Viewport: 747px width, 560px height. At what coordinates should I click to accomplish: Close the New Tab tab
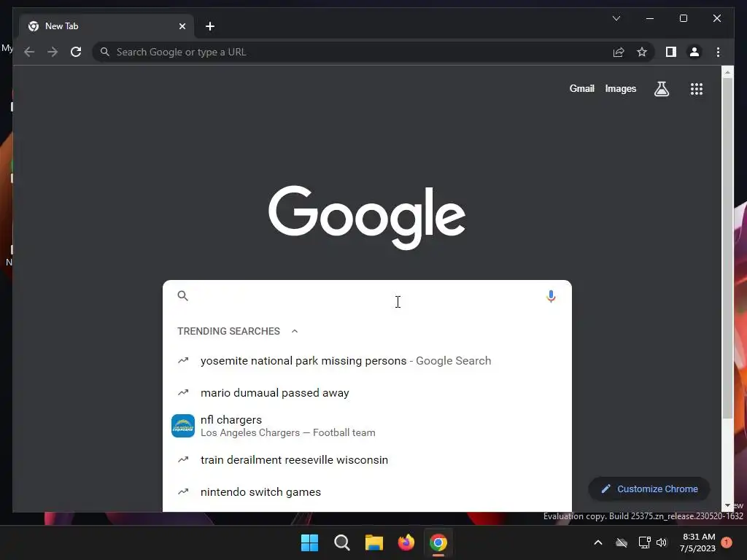[x=182, y=26]
